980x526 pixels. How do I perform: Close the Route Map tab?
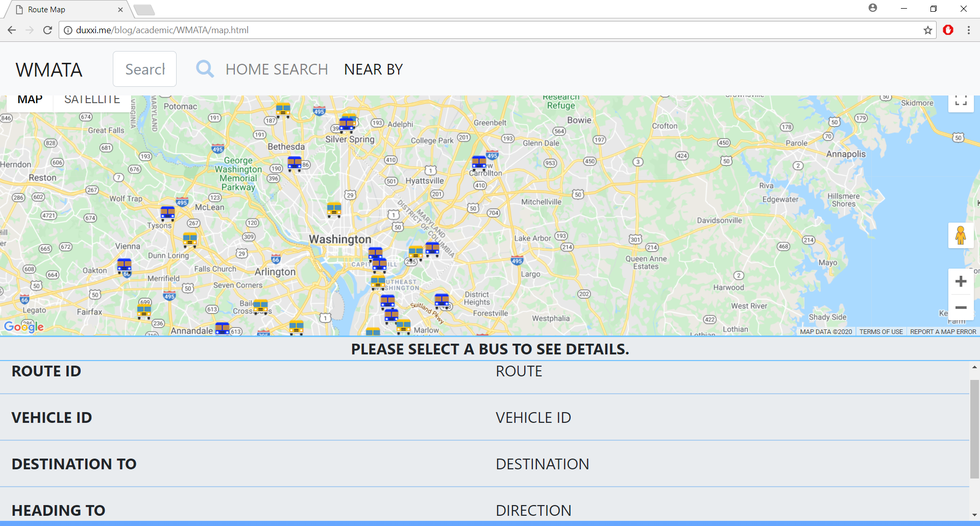point(120,9)
